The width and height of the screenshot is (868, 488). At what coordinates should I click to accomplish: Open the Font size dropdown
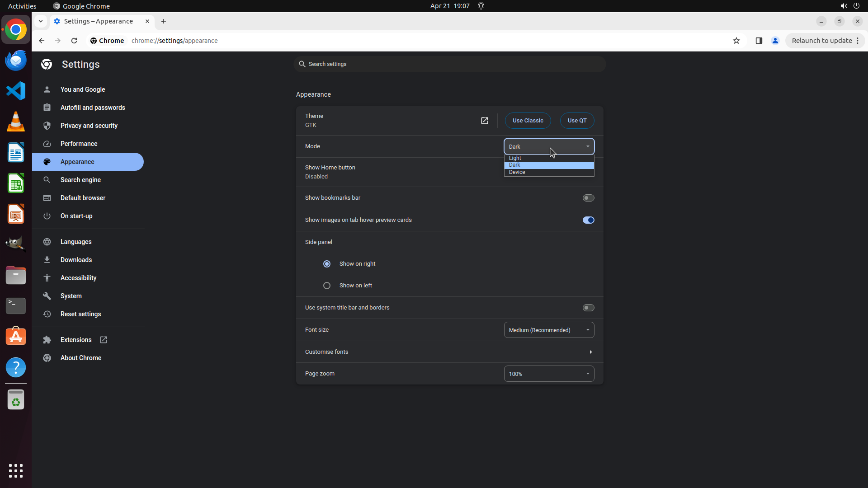click(549, 330)
